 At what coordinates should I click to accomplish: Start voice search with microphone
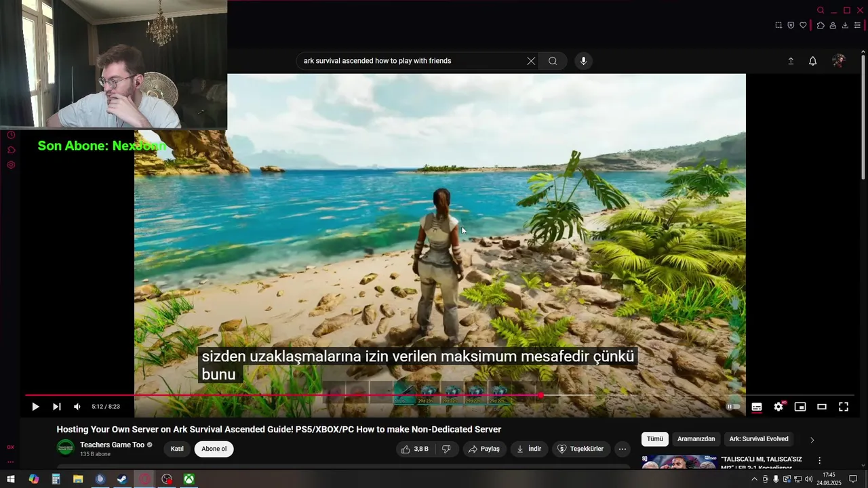583,61
